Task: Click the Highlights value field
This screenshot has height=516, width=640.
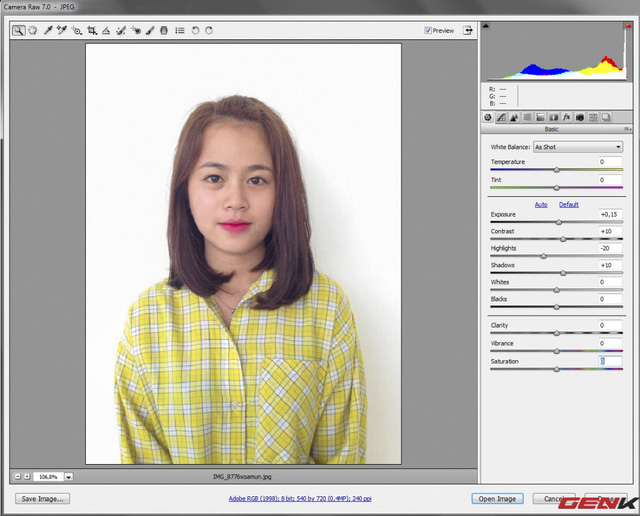Action: tap(610, 248)
